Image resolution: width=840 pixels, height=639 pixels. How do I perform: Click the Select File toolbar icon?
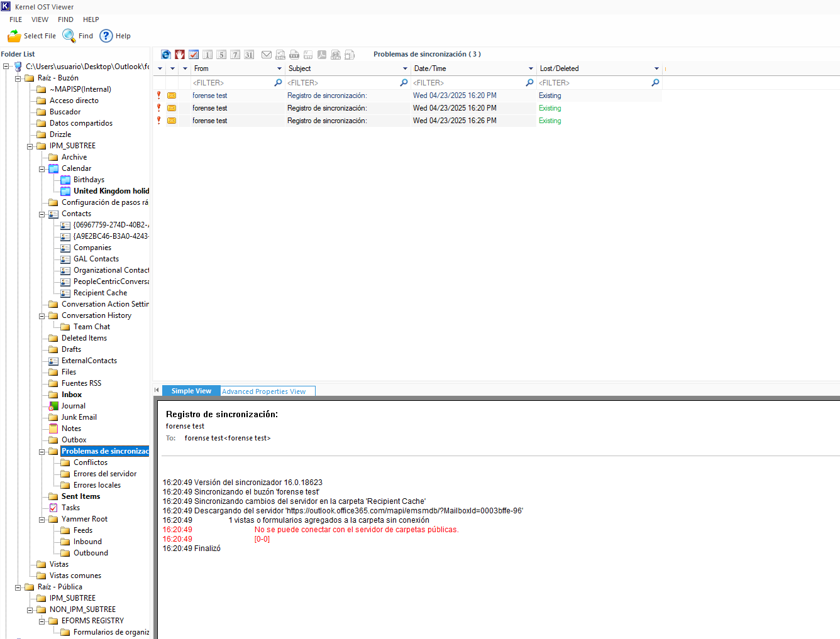(x=14, y=36)
